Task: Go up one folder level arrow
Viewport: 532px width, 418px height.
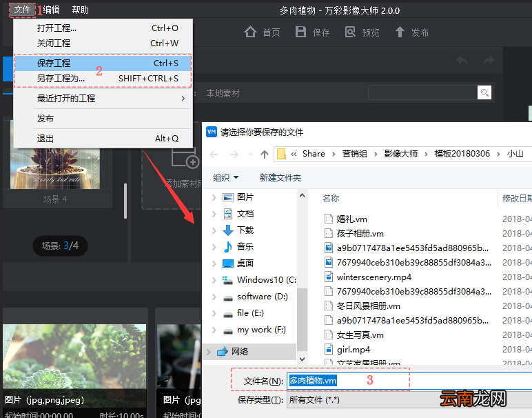Action: (265, 155)
